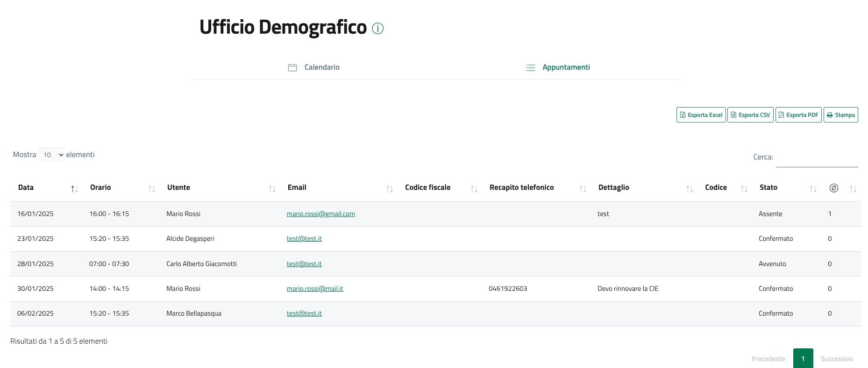Open the Appuntamenti tab
The width and height of the screenshot is (868, 368).
coord(558,67)
